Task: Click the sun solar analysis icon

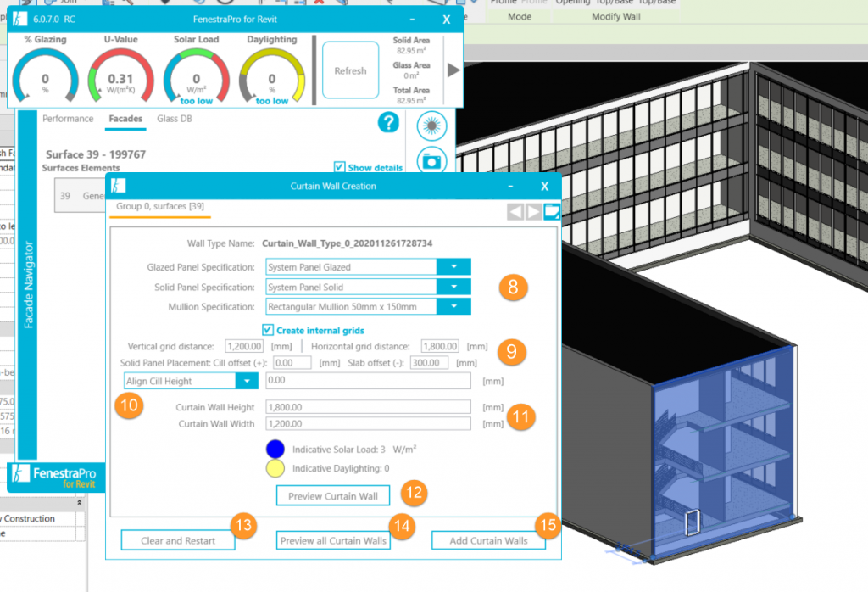Action: (431, 126)
